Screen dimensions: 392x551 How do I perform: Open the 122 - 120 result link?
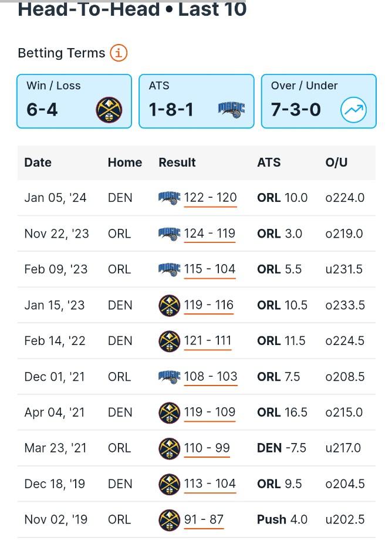[x=210, y=198]
